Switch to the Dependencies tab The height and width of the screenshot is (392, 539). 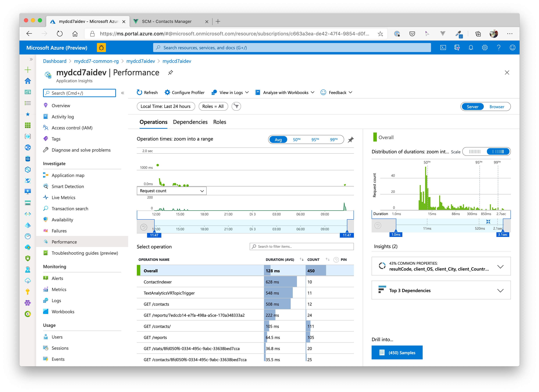point(190,122)
